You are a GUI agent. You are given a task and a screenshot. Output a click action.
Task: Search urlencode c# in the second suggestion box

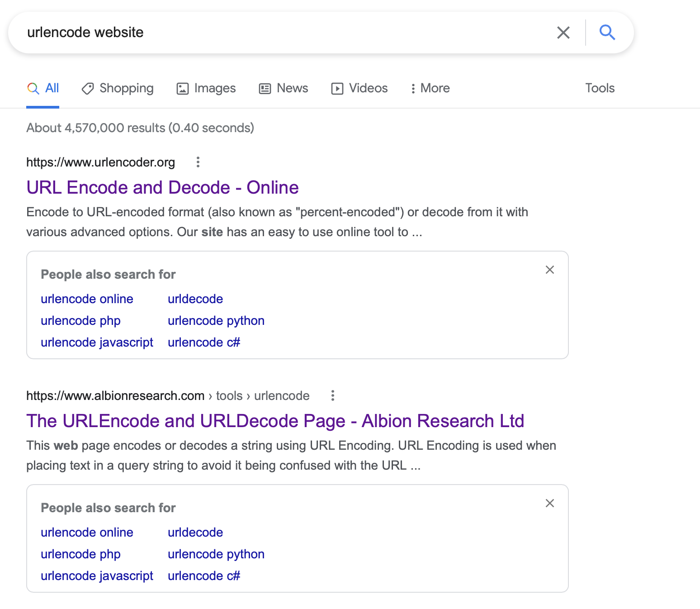click(x=204, y=576)
